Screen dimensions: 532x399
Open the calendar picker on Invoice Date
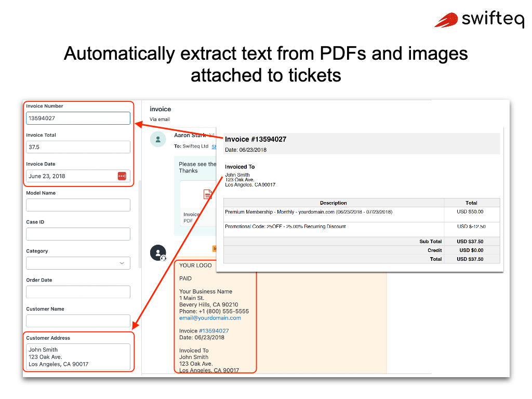[122, 176]
